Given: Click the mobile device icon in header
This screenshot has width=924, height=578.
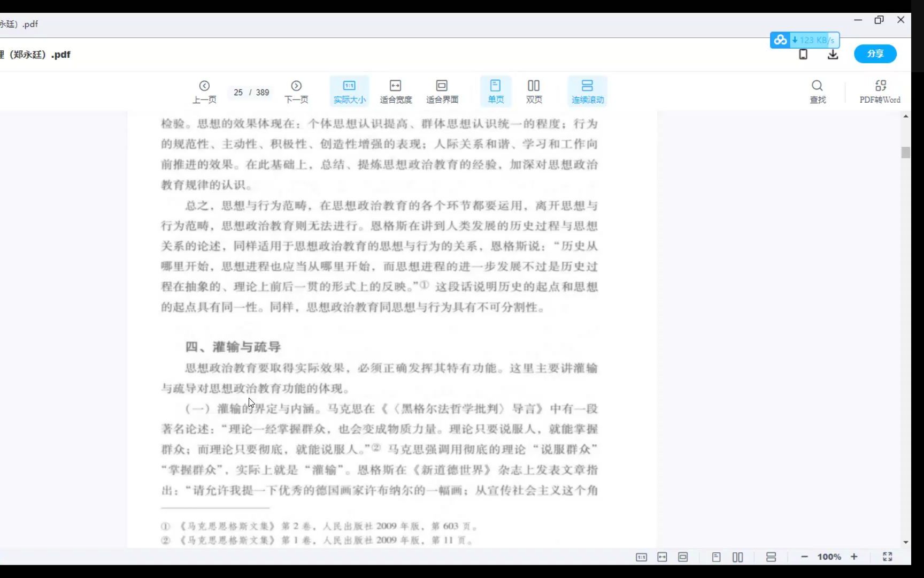Looking at the screenshot, I should point(803,54).
